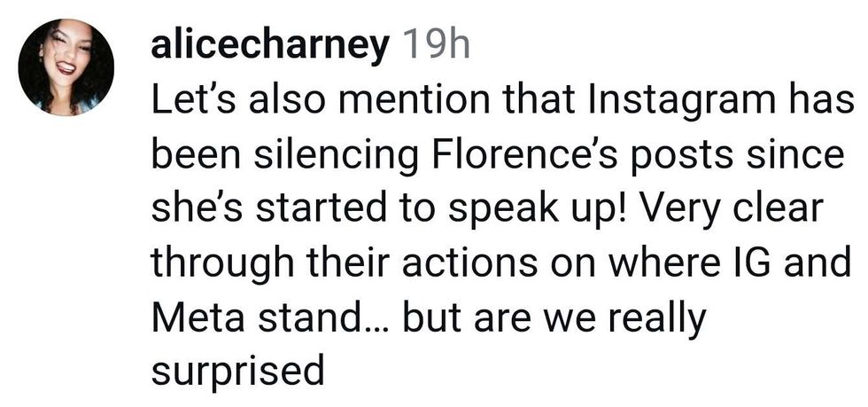Click the word silencing in the comment
The height and width of the screenshot is (407, 868).
click(336, 158)
